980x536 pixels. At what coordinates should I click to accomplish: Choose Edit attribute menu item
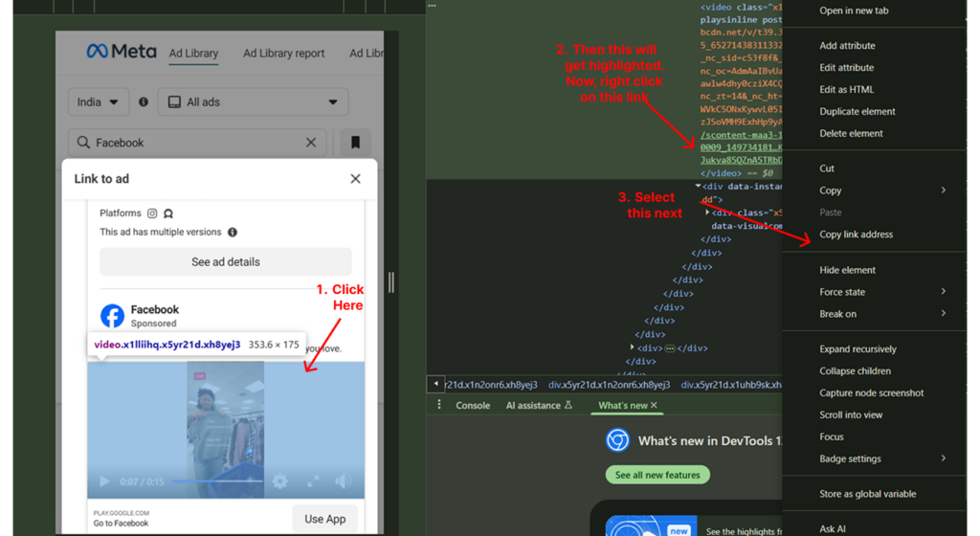coord(846,67)
